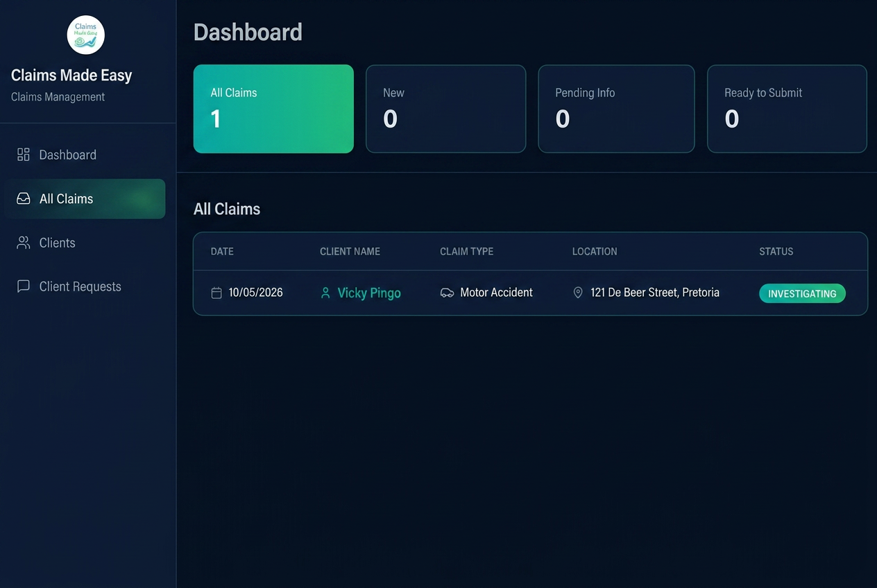Click the Claims Management subtitle
The height and width of the screenshot is (588, 877).
[x=58, y=97]
